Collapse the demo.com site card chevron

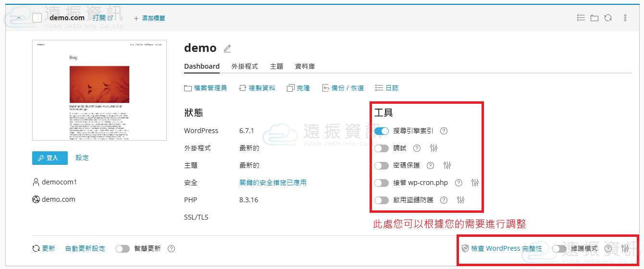pos(19,18)
